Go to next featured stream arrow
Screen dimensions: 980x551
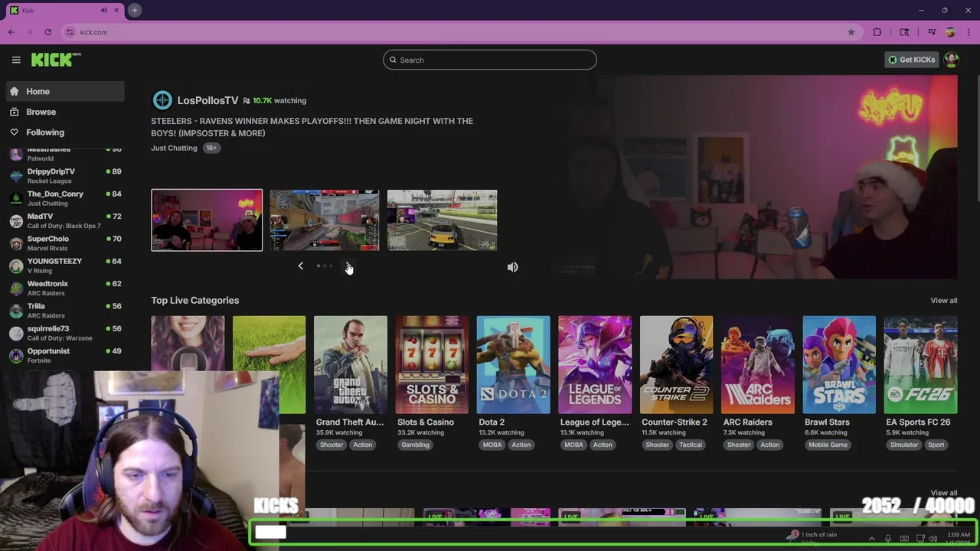coord(348,266)
